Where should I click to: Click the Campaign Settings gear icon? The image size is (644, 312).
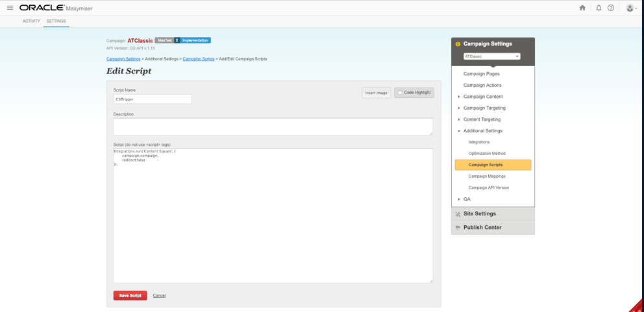pyautogui.click(x=458, y=44)
